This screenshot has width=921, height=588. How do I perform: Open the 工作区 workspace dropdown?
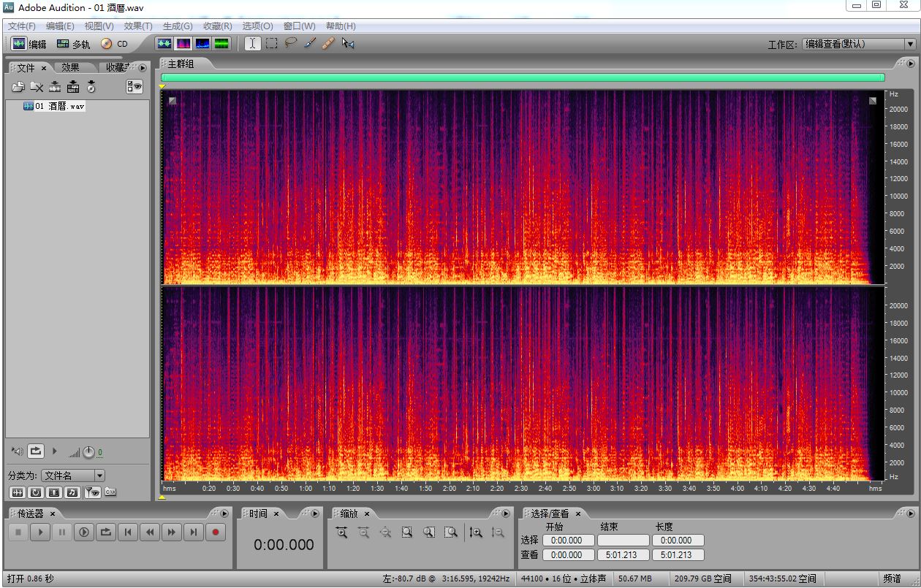point(858,44)
